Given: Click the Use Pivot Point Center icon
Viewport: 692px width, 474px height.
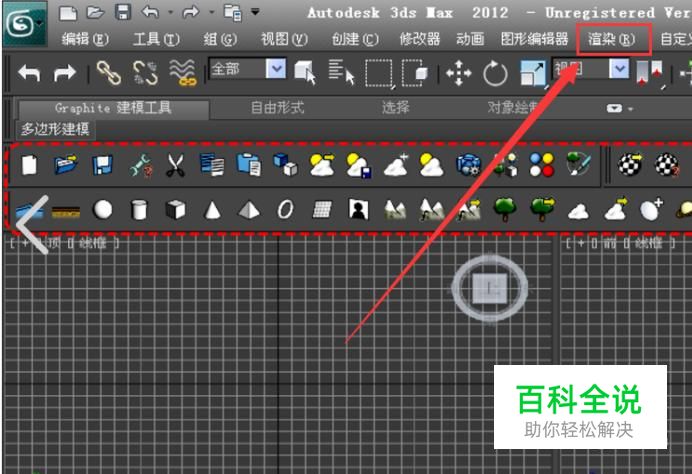Looking at the screenshot, I should tap(650, 73).
